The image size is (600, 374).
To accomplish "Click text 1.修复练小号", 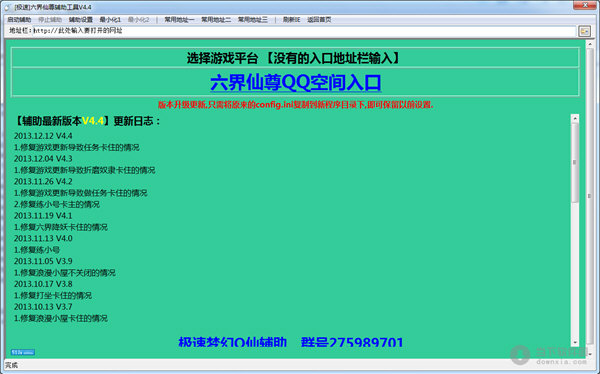I will [x=37, y=250].
